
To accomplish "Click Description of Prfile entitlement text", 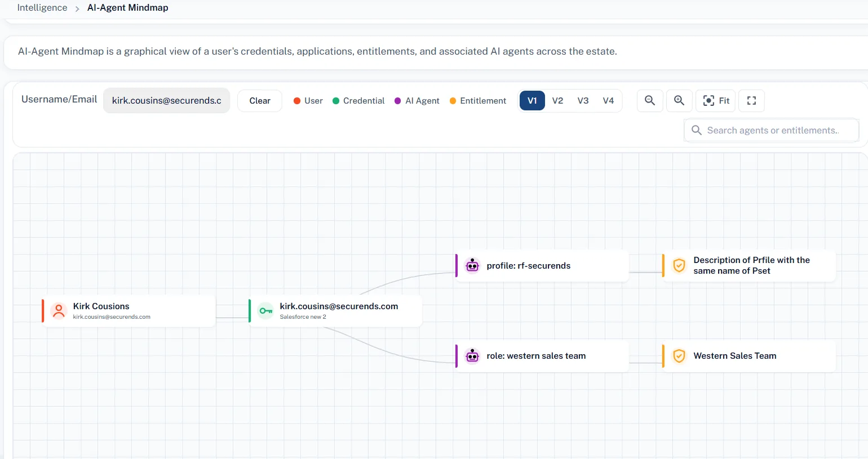I will (751, 265).
